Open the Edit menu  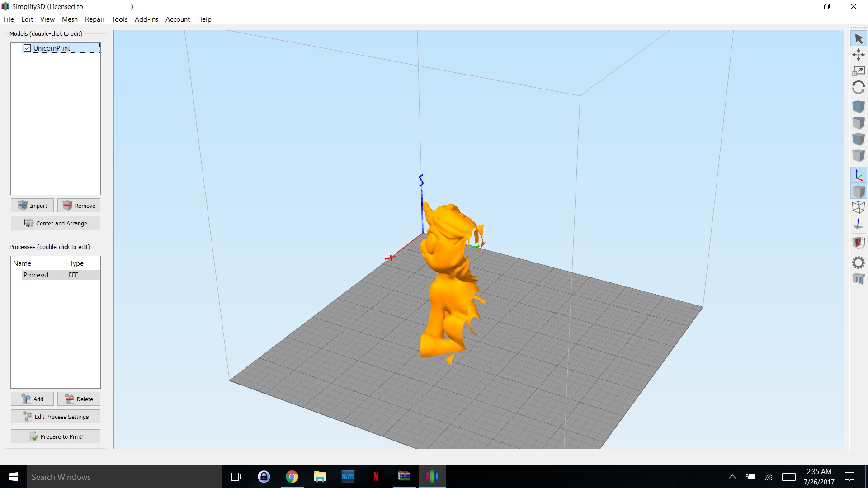[x=27, y=19]
